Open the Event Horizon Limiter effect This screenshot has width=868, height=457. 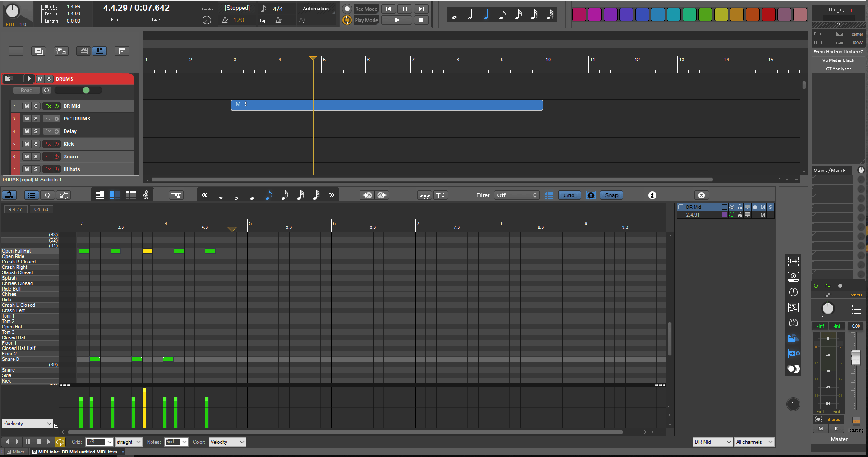click(838, 52)
